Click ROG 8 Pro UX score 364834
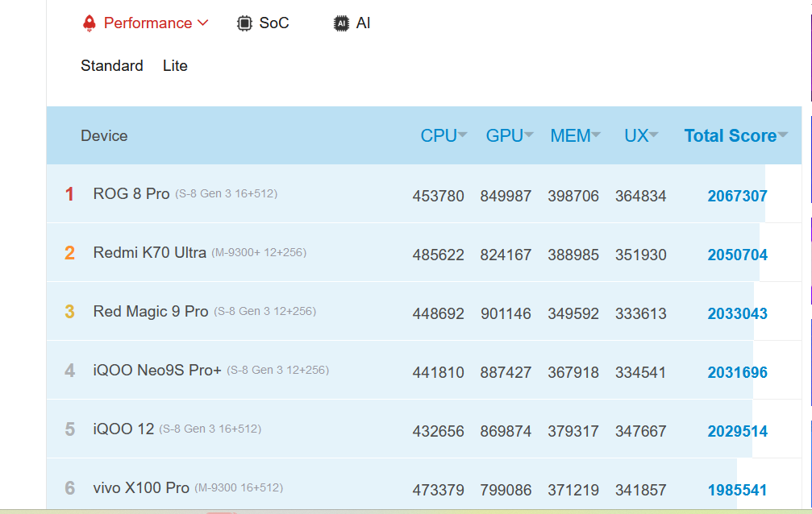 click(x=640, y=197)
